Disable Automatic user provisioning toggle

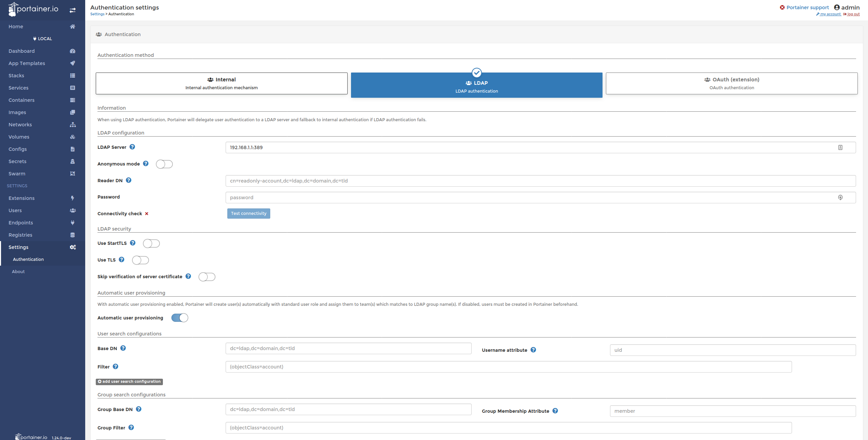pos(180,318)
